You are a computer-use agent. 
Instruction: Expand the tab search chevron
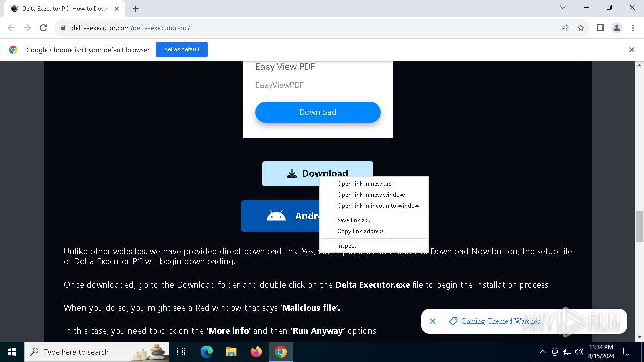(563, 7)
